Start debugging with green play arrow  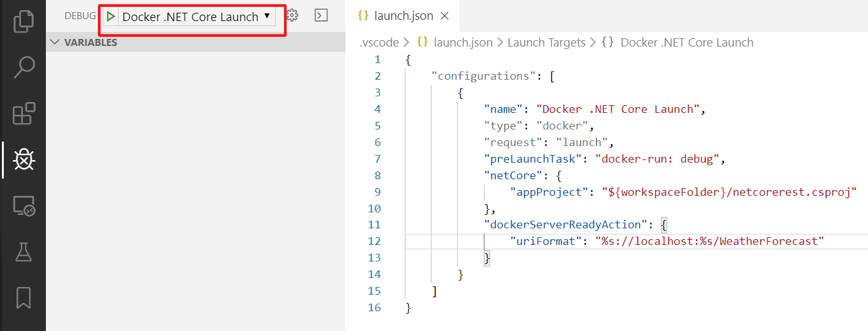111,17
